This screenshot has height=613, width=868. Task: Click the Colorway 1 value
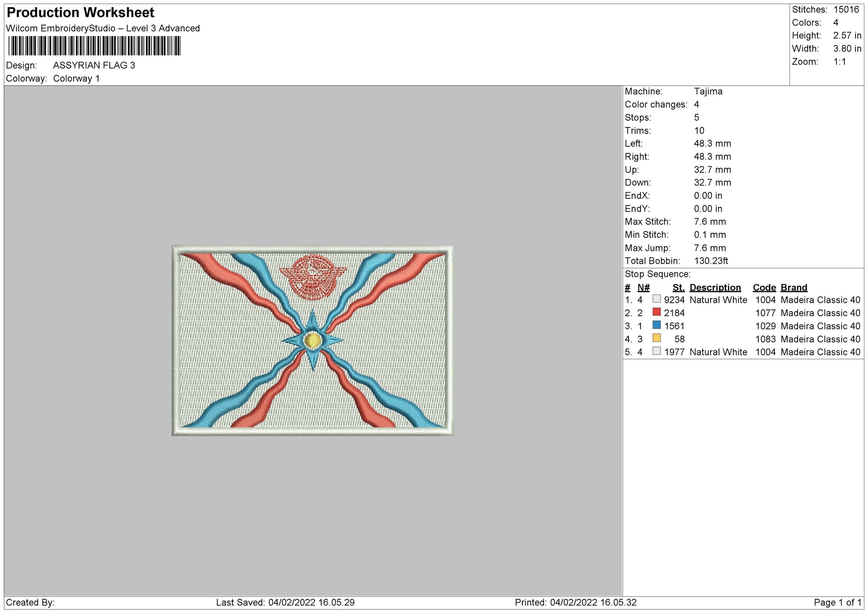pos(76,78)
